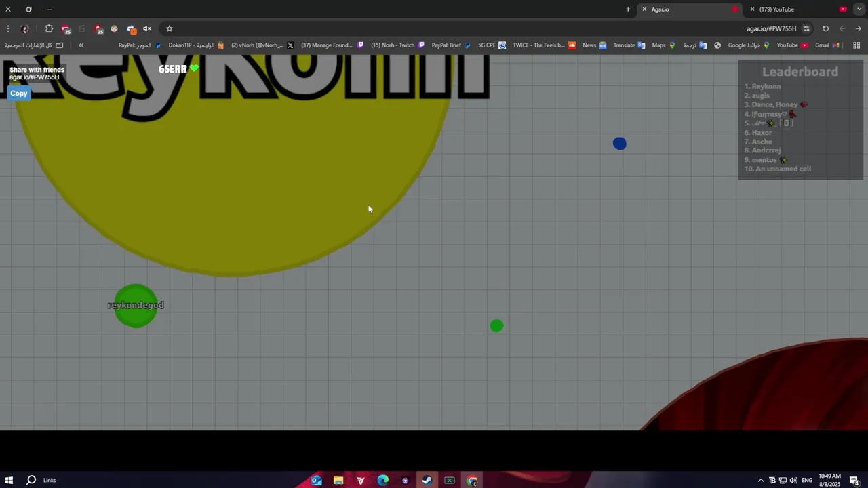Open the Norh - Twitch bookmark
The image size is (868, 488).
[397, 45]
